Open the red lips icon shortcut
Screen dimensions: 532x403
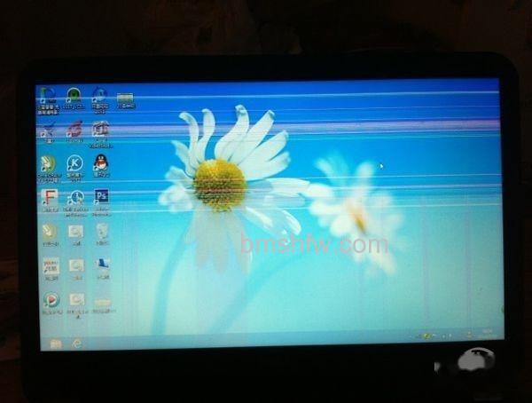tap(74, 129)
